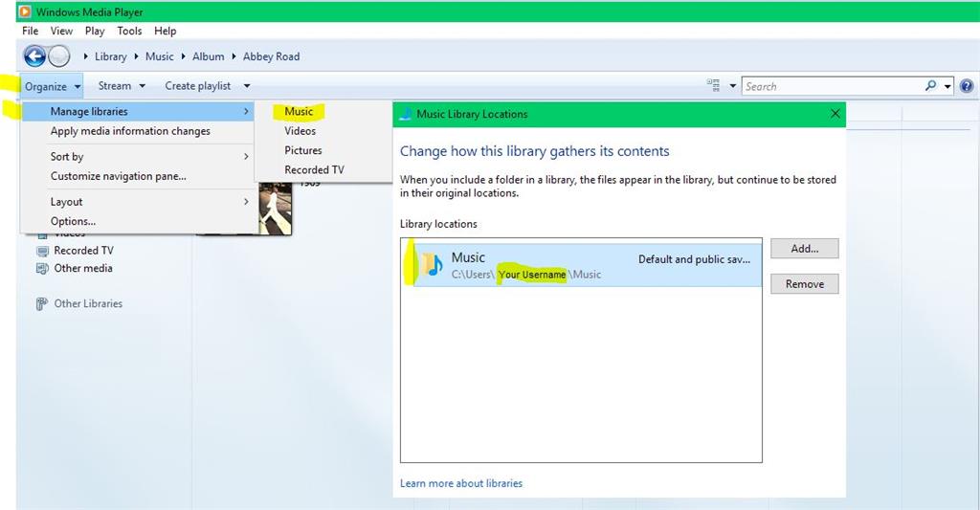Viewport: 980px width, 510px height.
Task: Choose Recorded TV in submenu
Action: (314, 169)
